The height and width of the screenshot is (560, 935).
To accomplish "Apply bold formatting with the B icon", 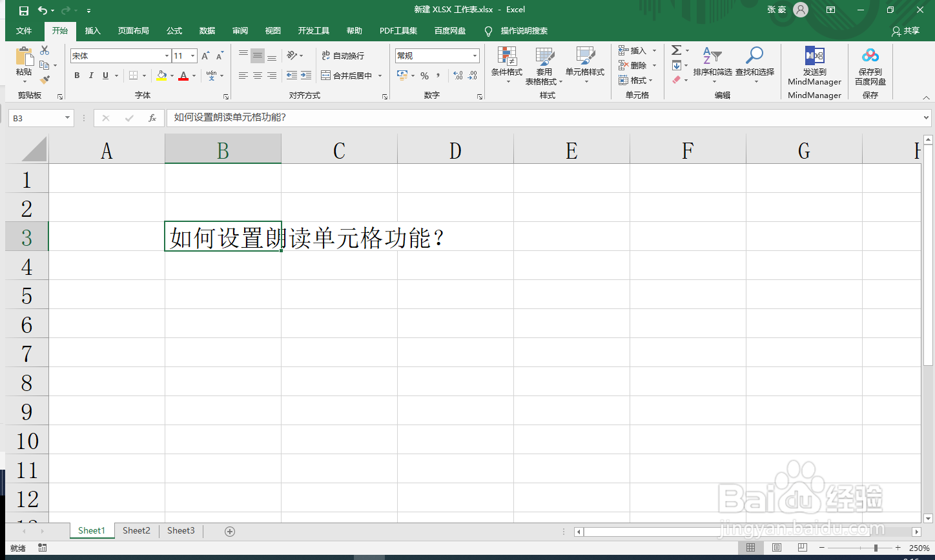I will [x=77, y=75].
